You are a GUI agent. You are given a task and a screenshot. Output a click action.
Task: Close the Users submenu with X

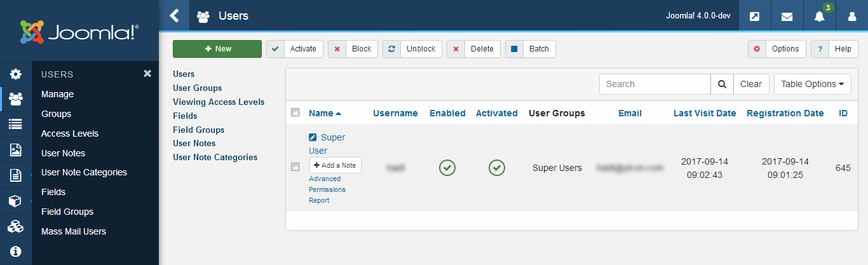tap(147, 74)
